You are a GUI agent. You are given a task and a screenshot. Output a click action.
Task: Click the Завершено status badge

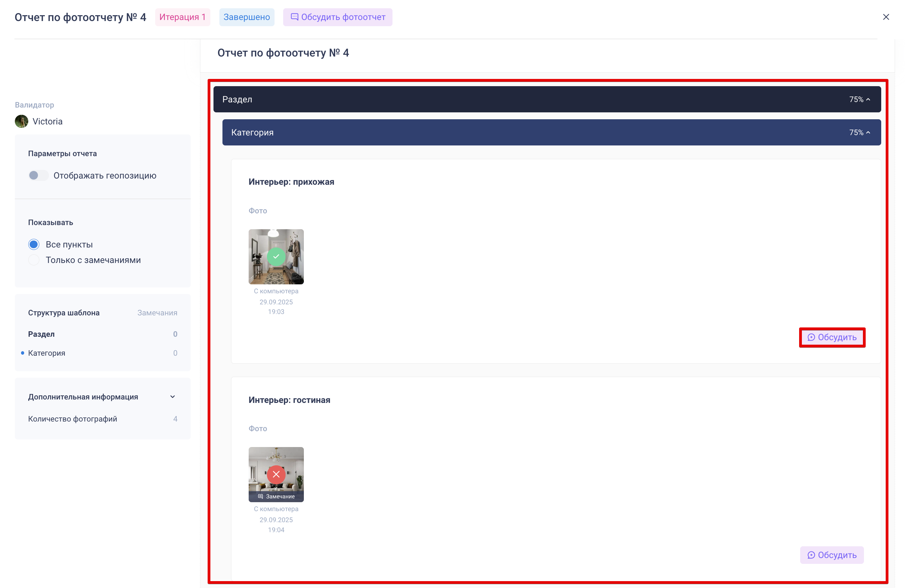pyautogui.click(x=246, y=17)
